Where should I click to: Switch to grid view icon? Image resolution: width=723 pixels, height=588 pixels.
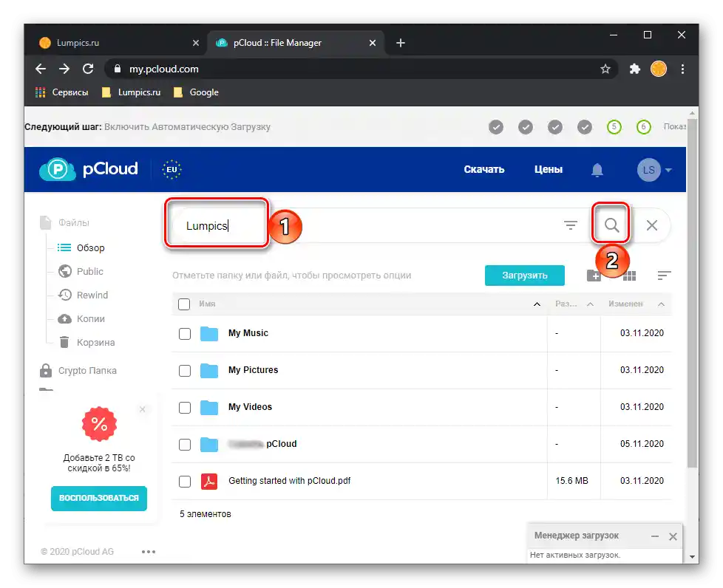pyautogui.click(x=629, y=276)
